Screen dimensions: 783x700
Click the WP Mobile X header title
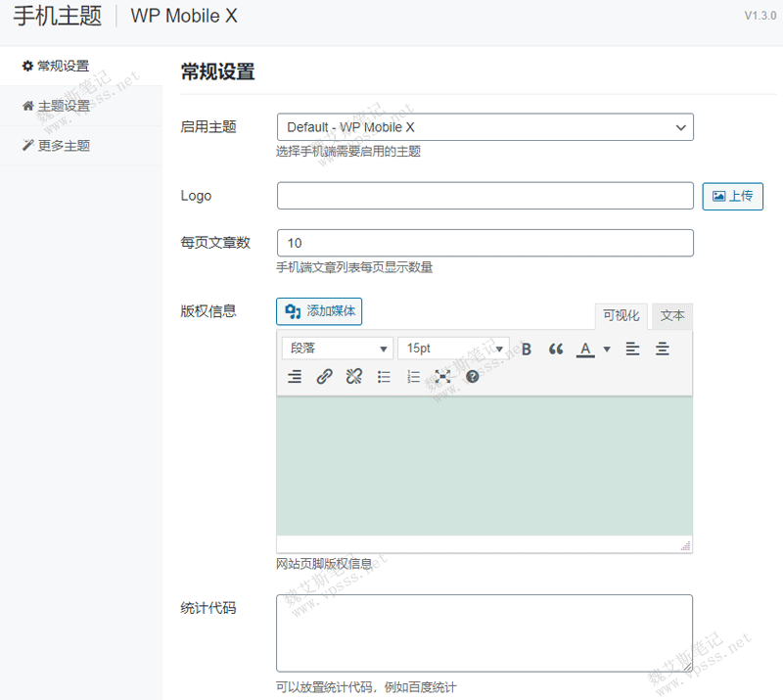click(184, 16)
